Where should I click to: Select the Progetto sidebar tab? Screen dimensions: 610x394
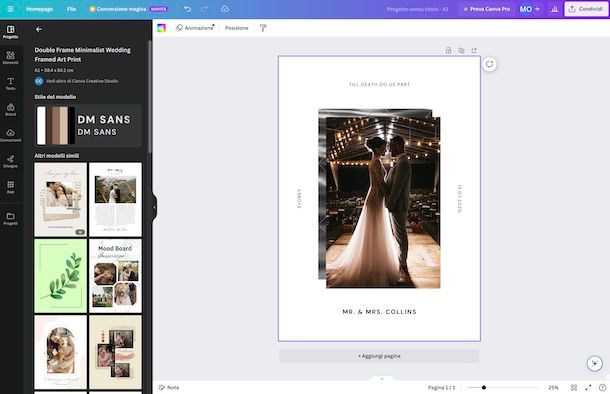pos(11,32)
